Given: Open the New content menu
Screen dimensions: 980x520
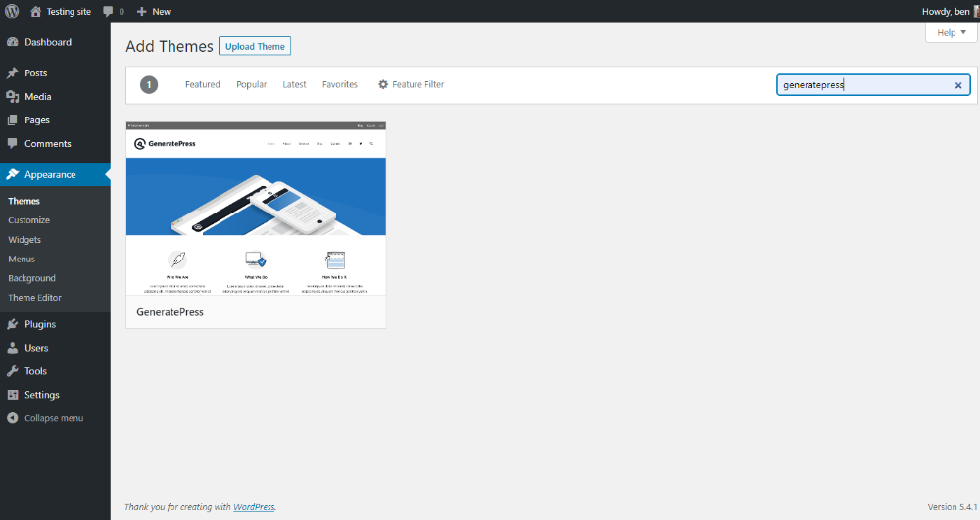Looking at the screenshot, I should coord(154,11).
